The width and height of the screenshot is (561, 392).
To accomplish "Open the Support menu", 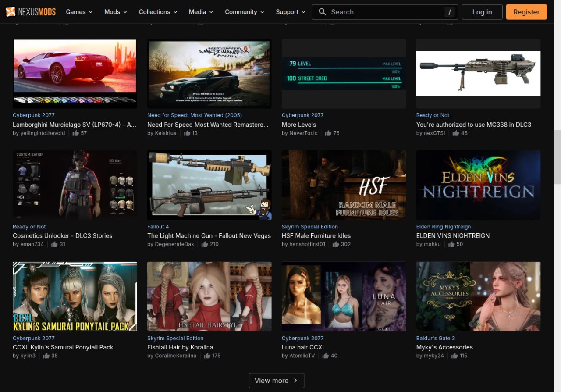I will 291,12.
